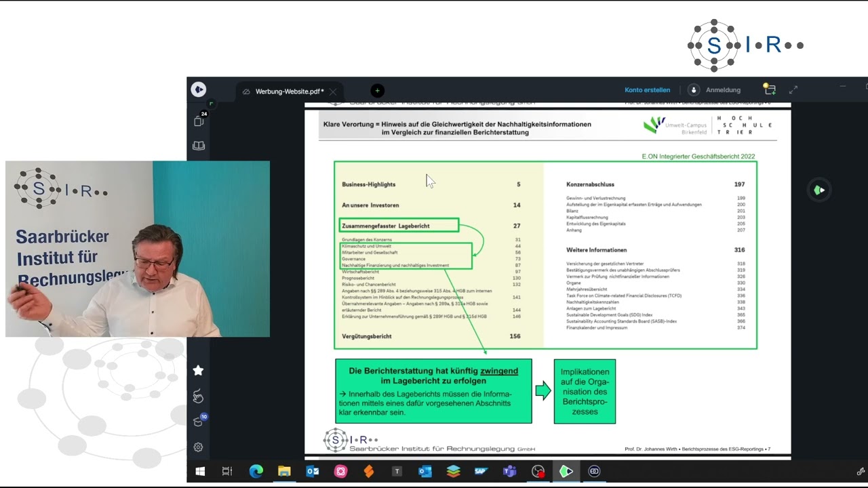Click 'Prognosebericht' contents entry
The height and width of the screenshot is (488, 868).
click(358, 278)
